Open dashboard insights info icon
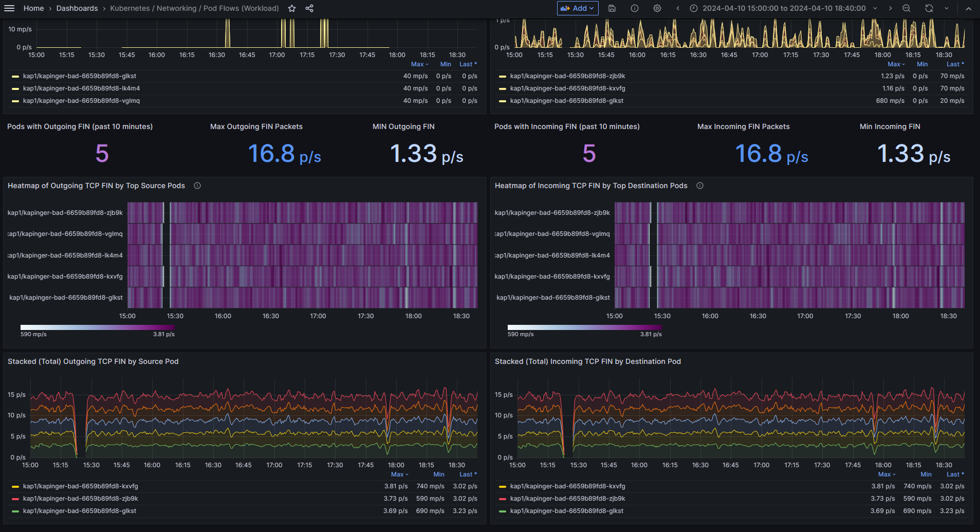980x532 pixels. click(x=635, y=8)
